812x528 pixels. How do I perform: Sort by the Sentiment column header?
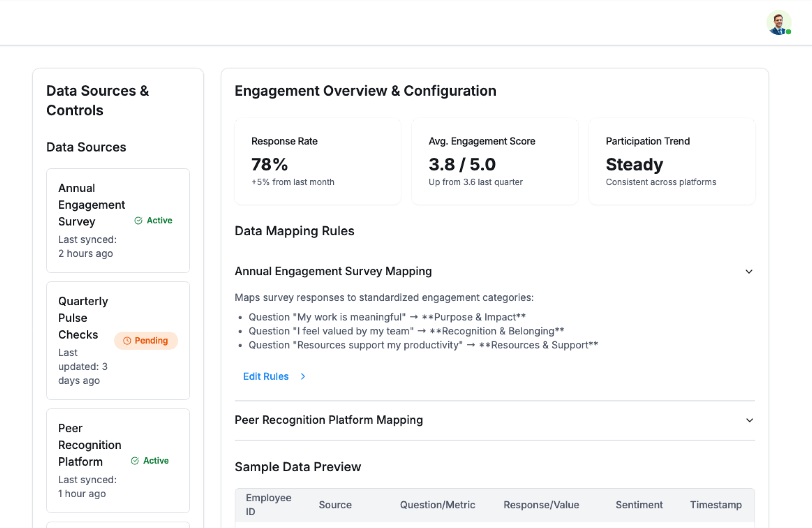[x=639, y=505]
